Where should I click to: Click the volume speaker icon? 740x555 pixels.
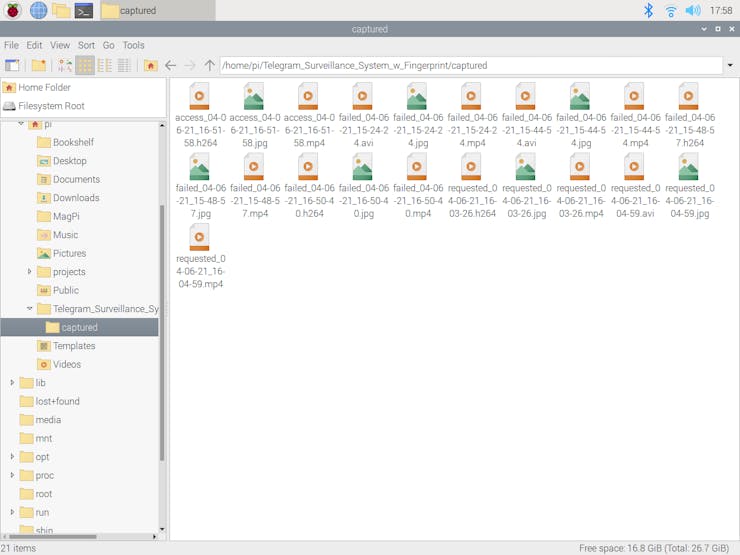692,11
